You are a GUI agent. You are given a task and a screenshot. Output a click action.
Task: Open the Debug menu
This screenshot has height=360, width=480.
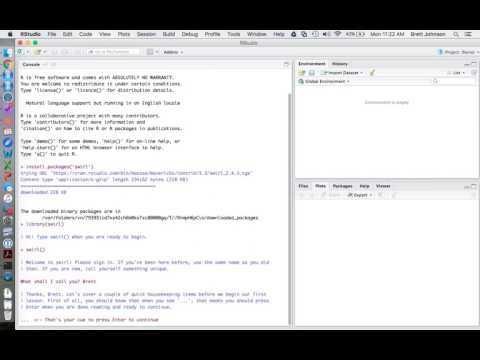(190, 34)
